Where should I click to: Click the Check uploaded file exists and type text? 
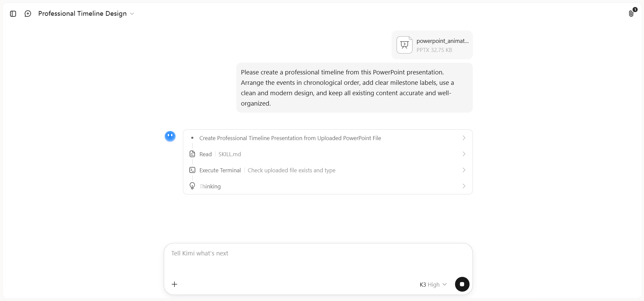292,170
